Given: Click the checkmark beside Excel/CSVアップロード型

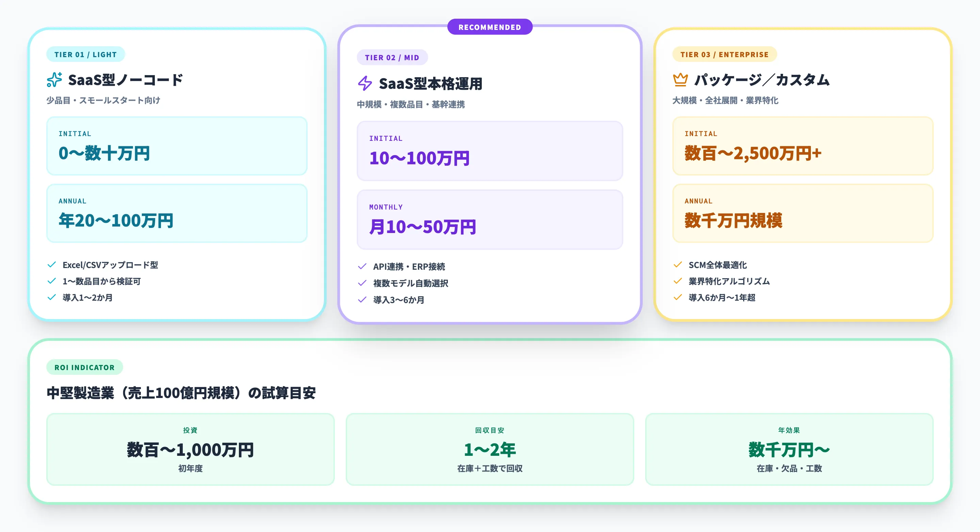Looking at the screenshot, I should coord(52,265).
